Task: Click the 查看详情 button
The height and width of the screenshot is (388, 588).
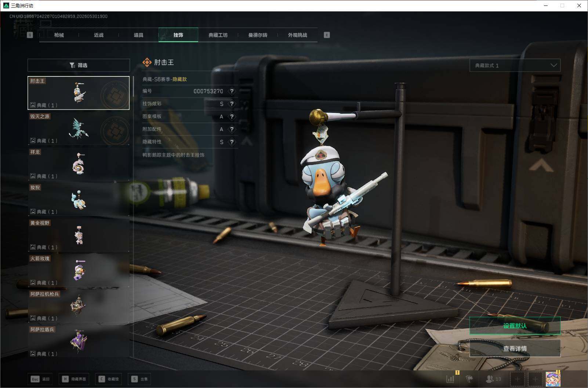Action: [x=515, y=348]
